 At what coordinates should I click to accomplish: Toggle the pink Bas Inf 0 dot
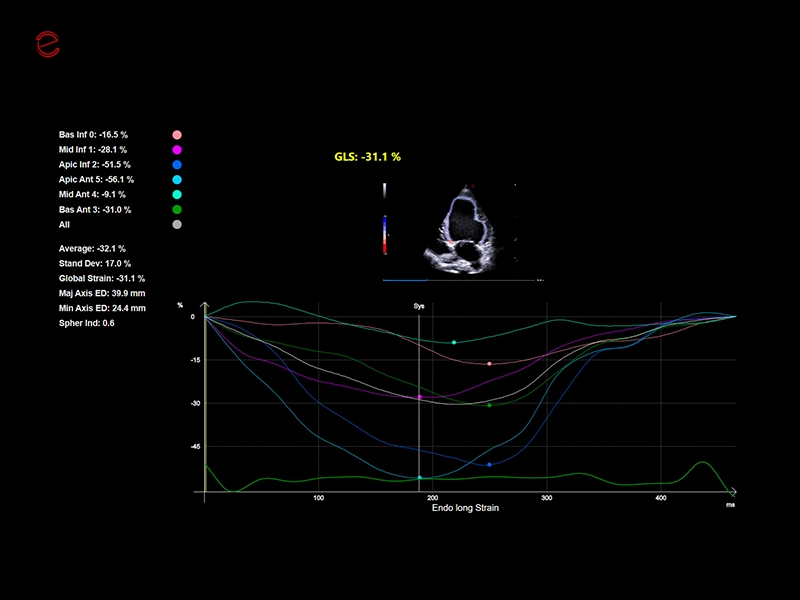[177, 134]
